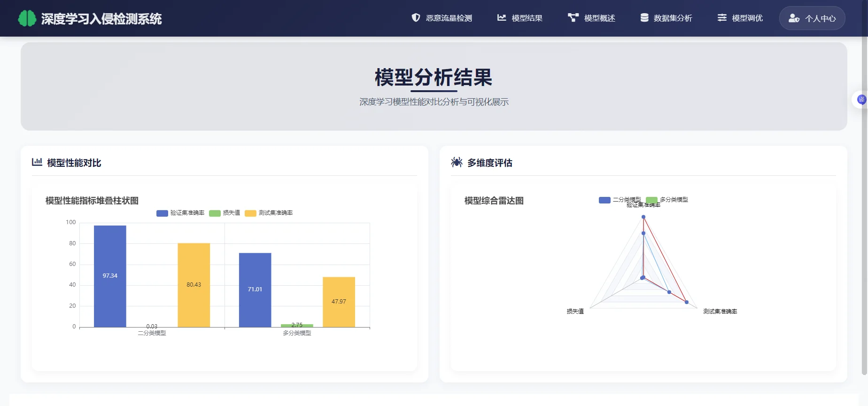Viewport: 868px width, 406px height.
Task: Toggle the 二分类模型 radar legend
Action: click(x=620, y=200)
